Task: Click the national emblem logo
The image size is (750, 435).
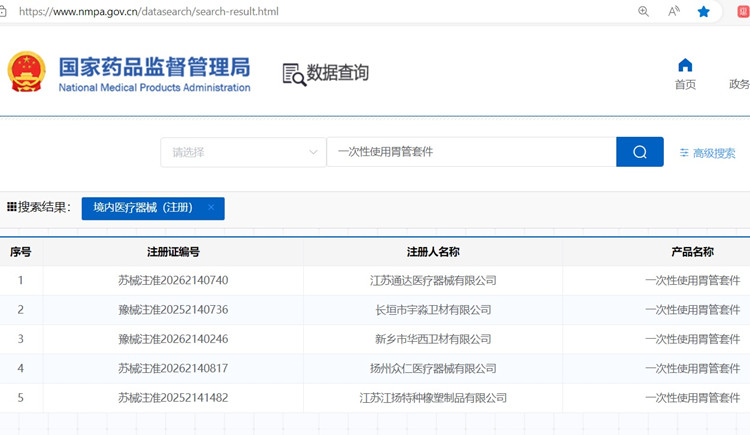Action: (x=27, y=72)
